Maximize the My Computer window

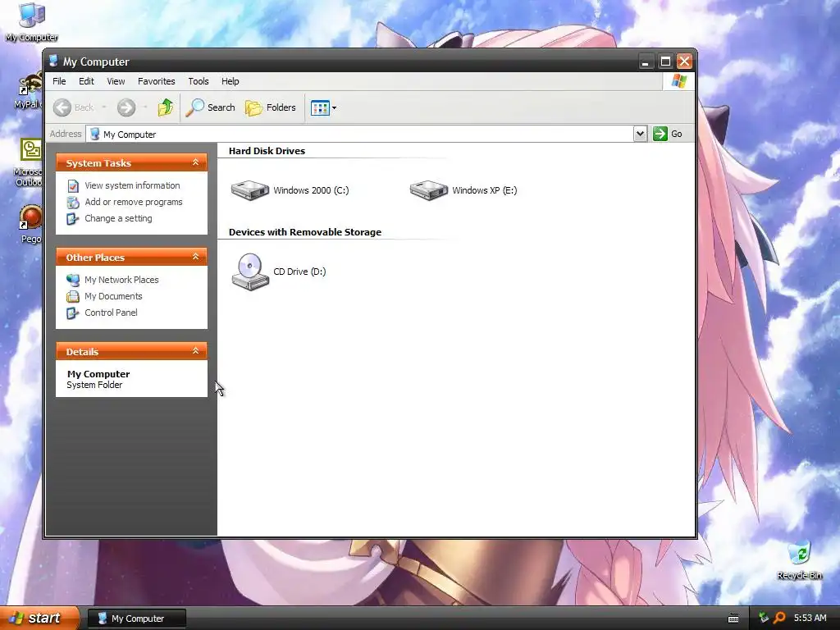coord(665,62)
